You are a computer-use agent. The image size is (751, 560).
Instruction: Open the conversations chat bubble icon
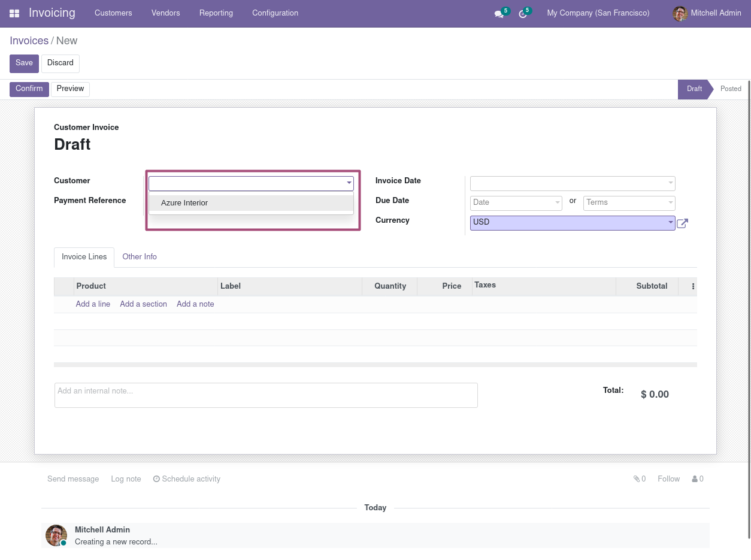click(x=498, y=14)
